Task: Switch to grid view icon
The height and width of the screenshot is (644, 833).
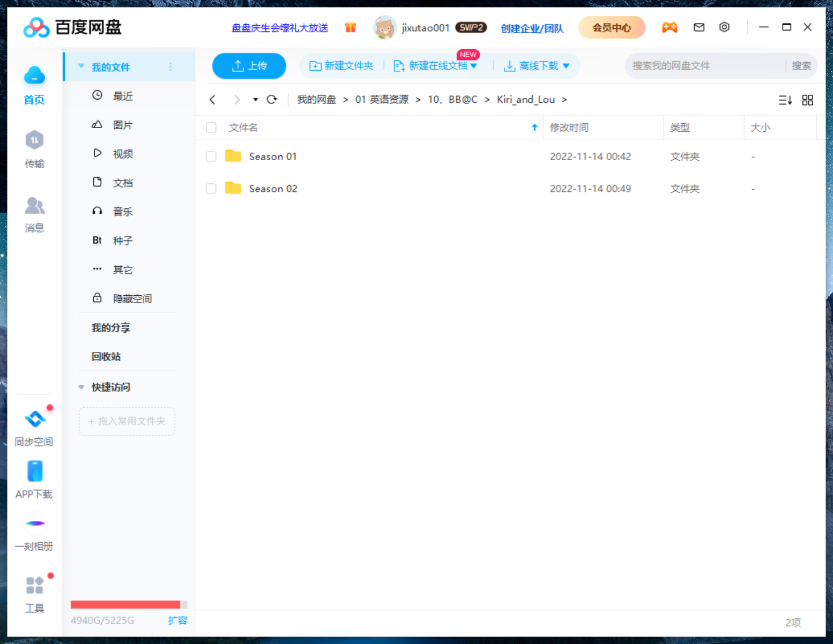Action: [x=807, y=100]
